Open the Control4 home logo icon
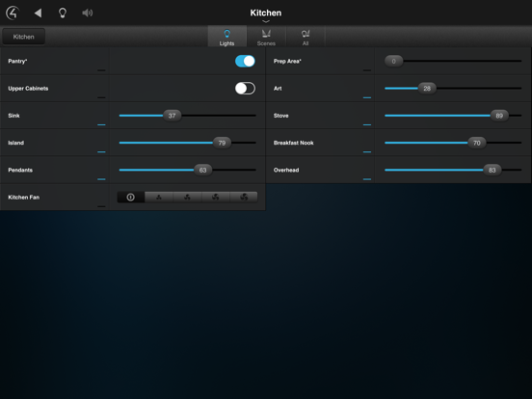Screen dimensions: 532x399 (13, 13)
